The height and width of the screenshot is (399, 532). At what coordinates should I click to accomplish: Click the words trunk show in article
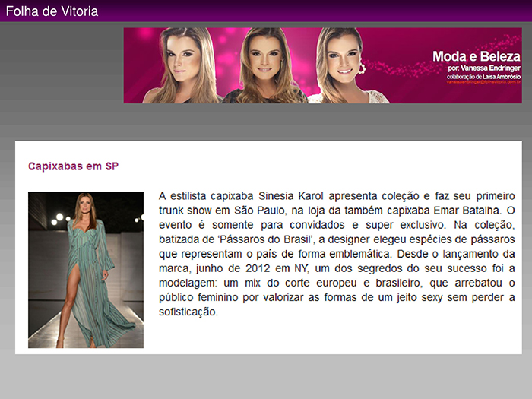click(185, 211)
